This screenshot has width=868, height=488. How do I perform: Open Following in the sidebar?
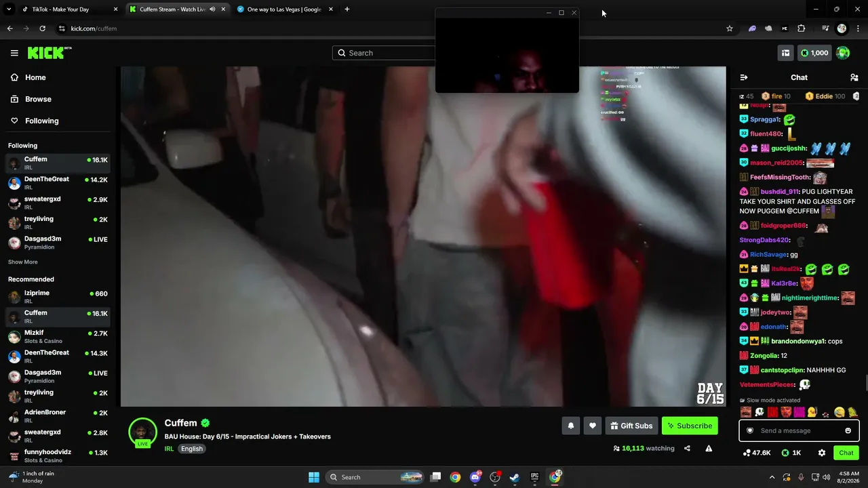point(35,121)
